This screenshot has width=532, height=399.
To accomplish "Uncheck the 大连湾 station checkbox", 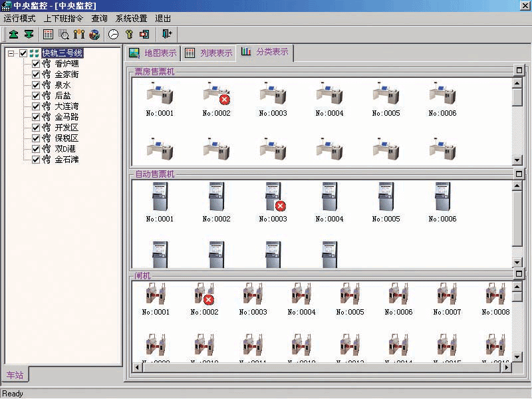I will 36,106.
